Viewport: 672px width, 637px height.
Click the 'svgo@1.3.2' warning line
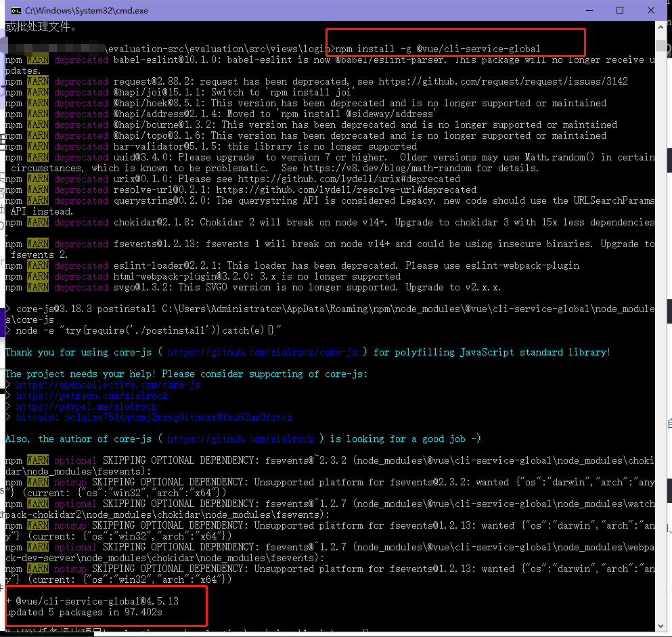click(x=253, y=287)
